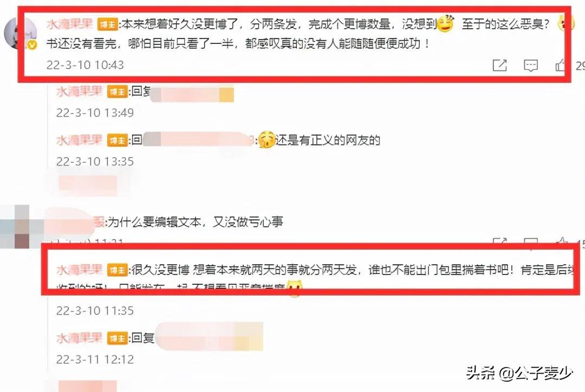Click the yellow verified badge on the avatar
585x392 pixels.
pos(32,45)
